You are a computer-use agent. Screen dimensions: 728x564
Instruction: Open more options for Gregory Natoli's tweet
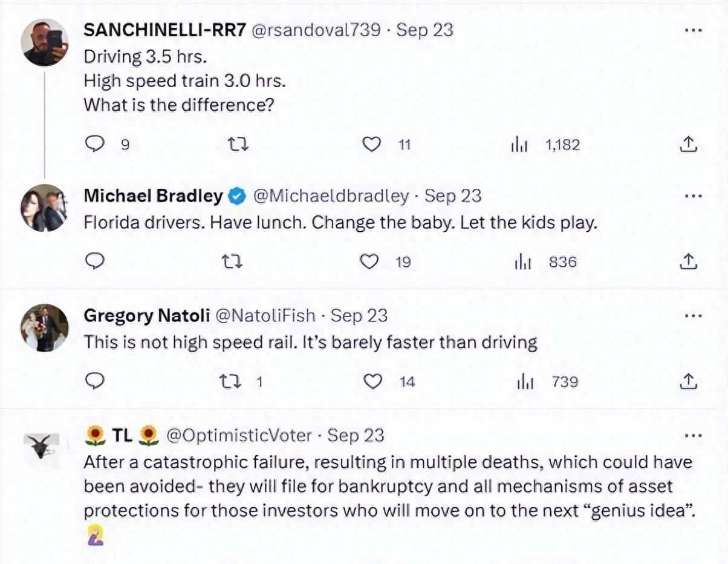click(x=692, y=316)
